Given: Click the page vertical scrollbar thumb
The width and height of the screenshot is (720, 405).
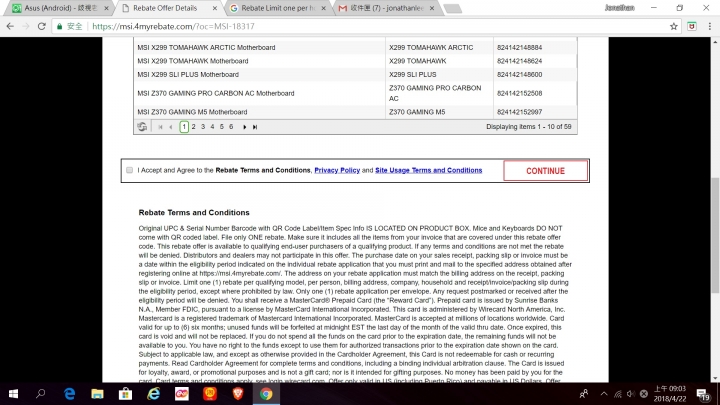Looking at the screenshot, I should tap(715, 235).
